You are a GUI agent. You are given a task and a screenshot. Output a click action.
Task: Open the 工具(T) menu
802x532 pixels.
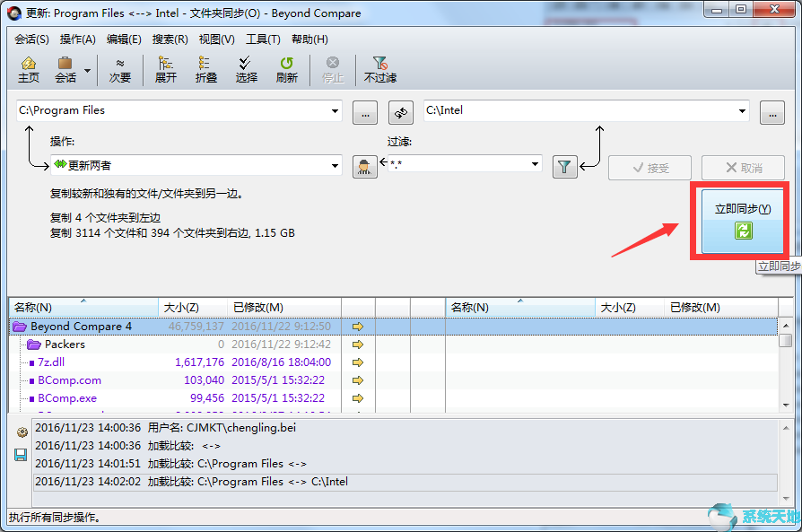pos(263,39)
